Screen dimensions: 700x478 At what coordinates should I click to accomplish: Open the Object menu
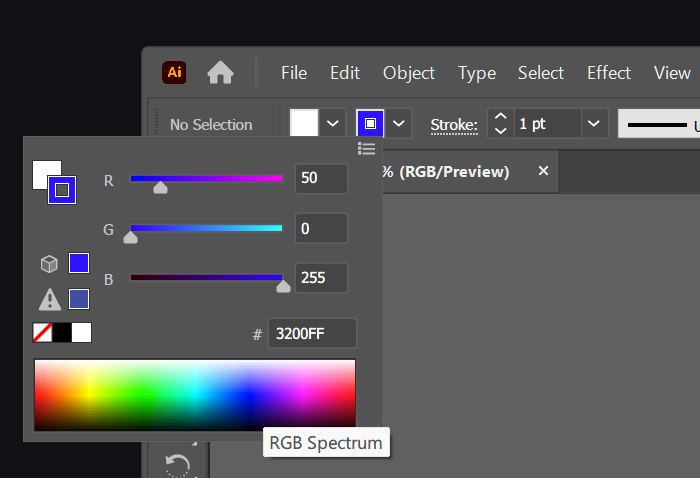click(x=409, y=73)
